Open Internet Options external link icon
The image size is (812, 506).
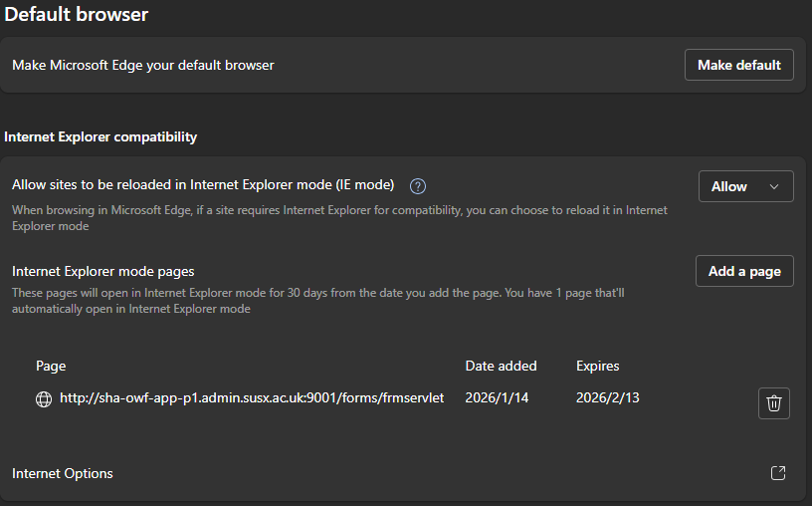(x=778, y=473)
